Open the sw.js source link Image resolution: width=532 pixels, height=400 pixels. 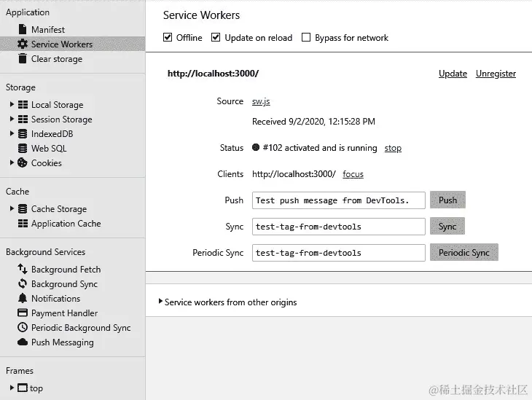point(261,101)
